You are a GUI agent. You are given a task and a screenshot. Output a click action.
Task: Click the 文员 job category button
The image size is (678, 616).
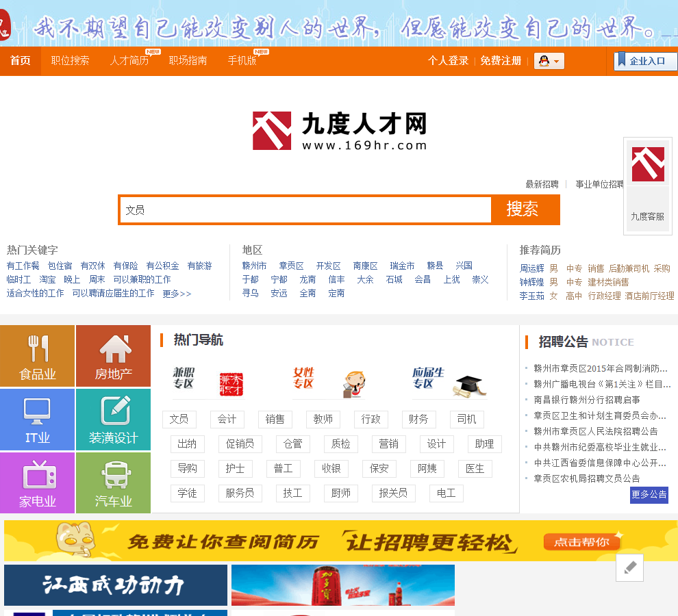[179, 420]
